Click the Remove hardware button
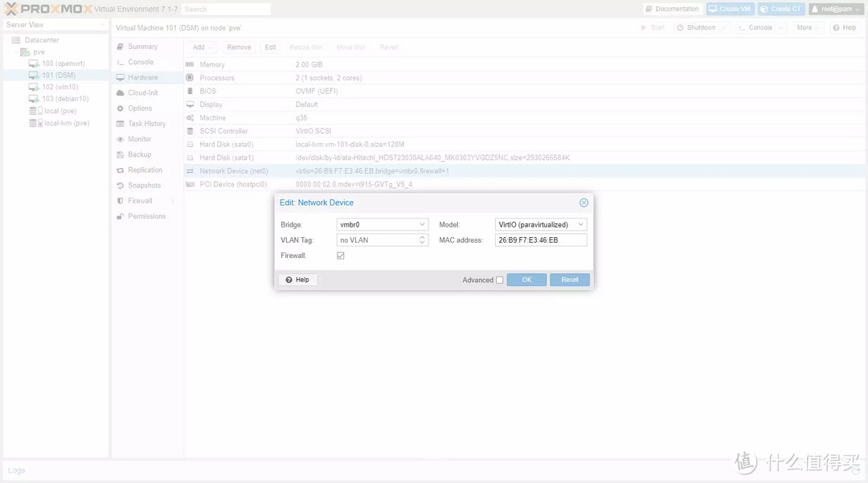The height and width of the screenshot is (483, 868). (x=240, y=47)
